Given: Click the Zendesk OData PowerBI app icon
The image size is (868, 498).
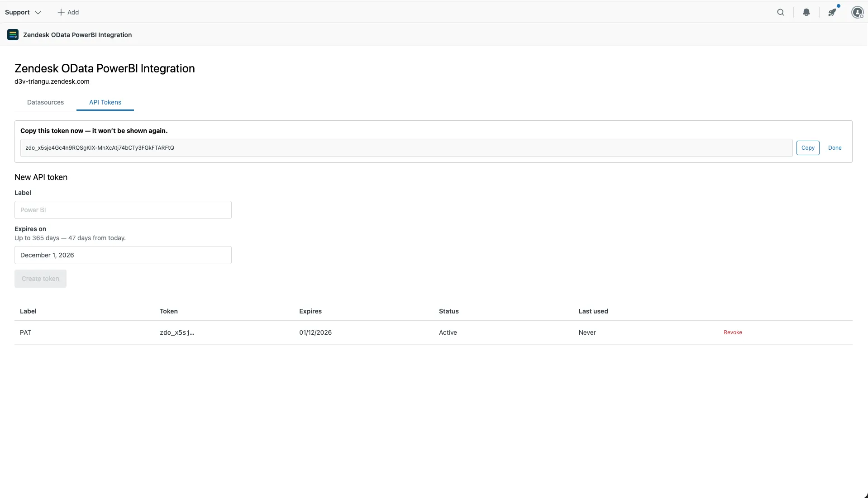Looking at the screenshot, I should tap(13, 35).
